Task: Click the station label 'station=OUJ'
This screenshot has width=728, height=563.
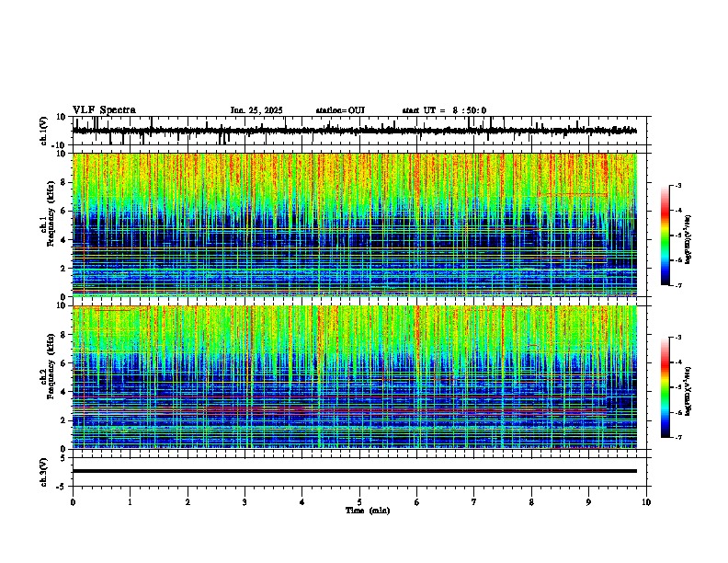Action: click(340, 110)
